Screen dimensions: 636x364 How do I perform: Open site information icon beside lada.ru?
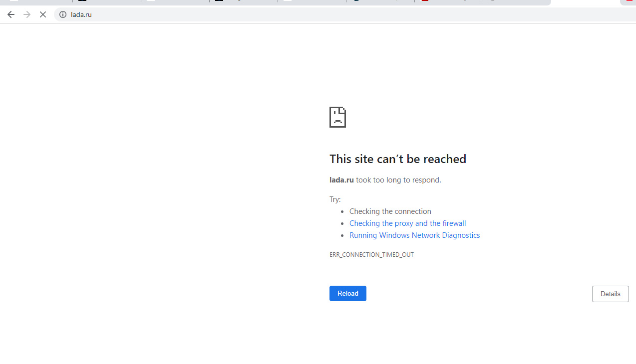click(63, 14)
